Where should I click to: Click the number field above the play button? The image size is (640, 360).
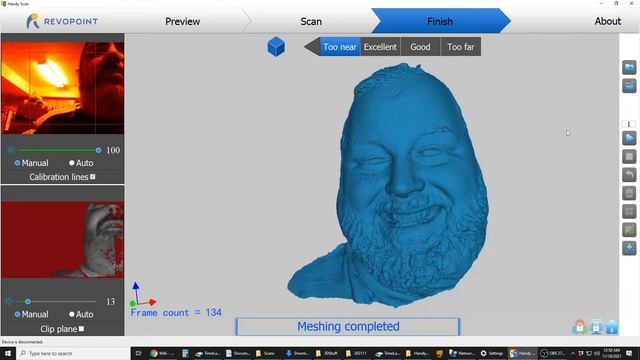point(629,124)
